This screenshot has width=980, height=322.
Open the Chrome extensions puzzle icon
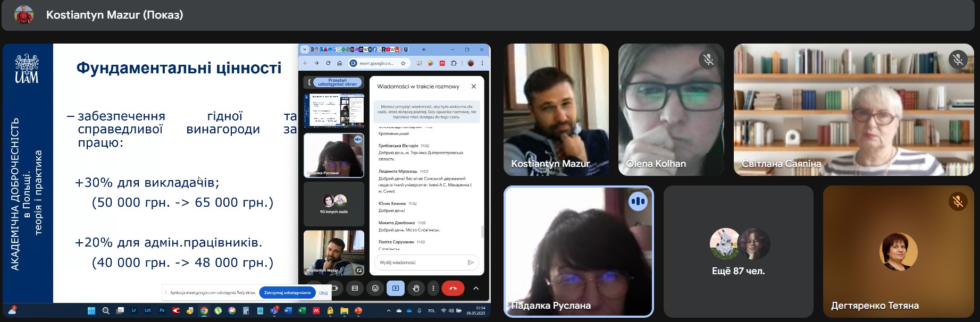[454, 63]
